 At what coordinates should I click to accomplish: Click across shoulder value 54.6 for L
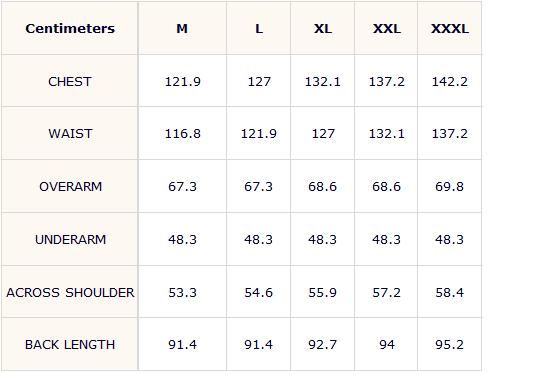coord(258,292)
